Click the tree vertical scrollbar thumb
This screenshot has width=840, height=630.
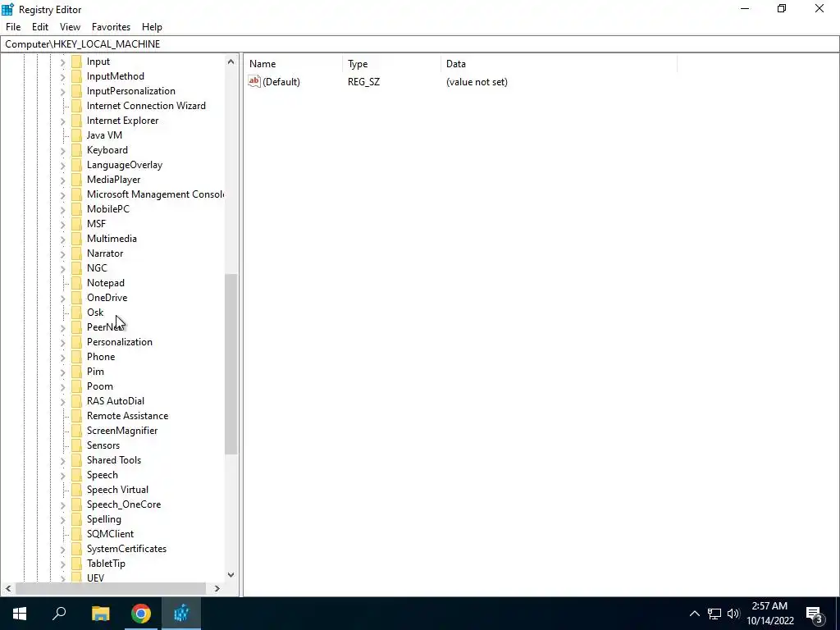(x=231, y=363)
